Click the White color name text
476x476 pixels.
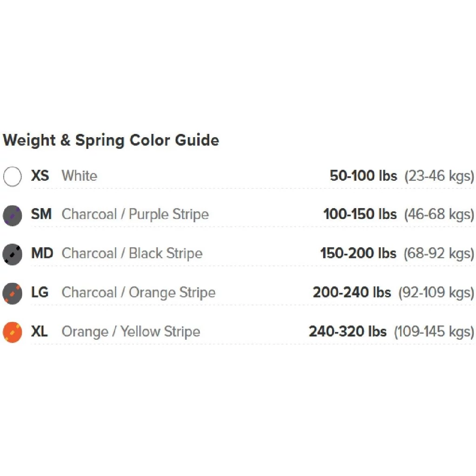79,176
